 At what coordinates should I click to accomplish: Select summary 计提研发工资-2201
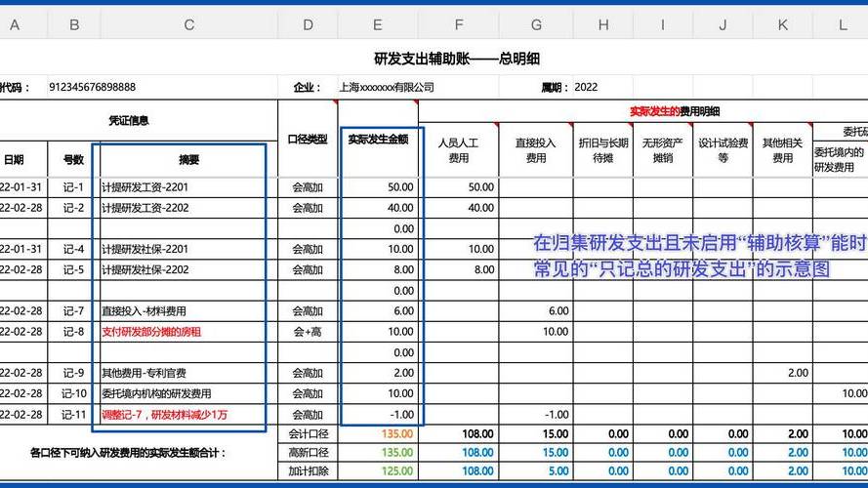[145, 187]
